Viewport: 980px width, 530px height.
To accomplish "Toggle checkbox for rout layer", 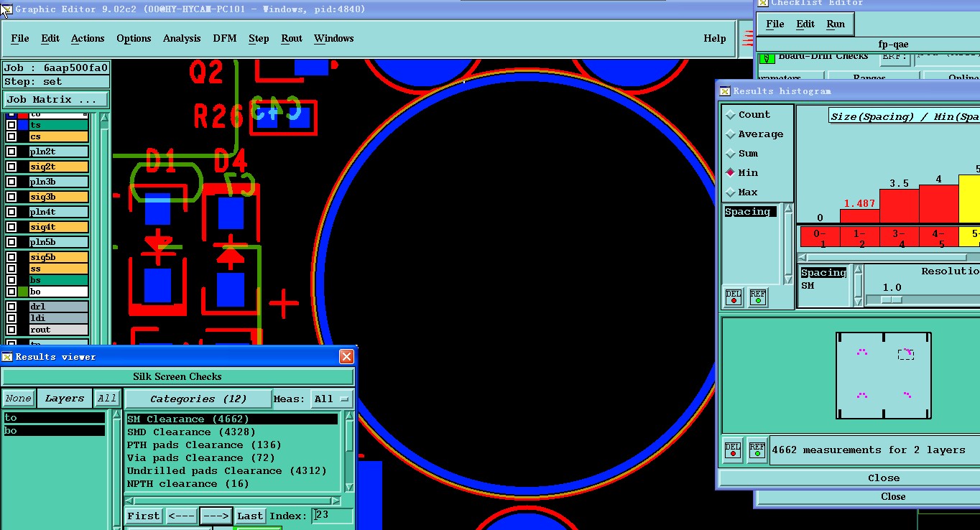I will [x=11, y=330].
